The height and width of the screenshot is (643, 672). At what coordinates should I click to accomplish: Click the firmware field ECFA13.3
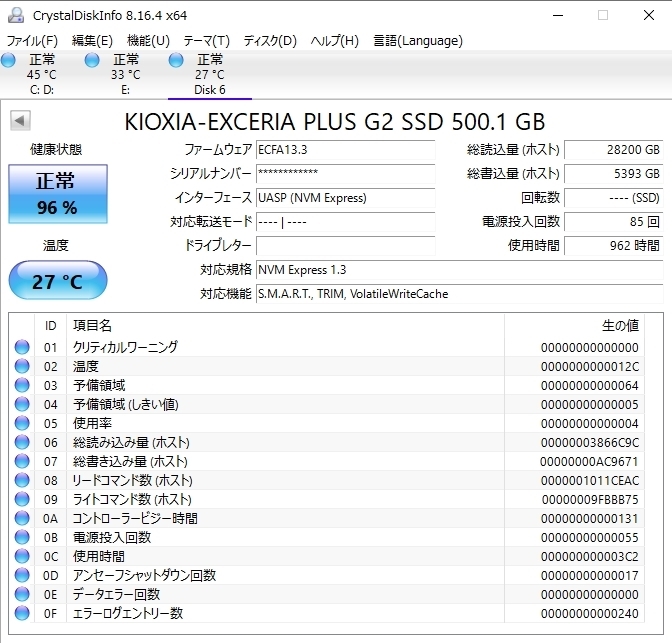pyautogui.click(x=345, y=150)
